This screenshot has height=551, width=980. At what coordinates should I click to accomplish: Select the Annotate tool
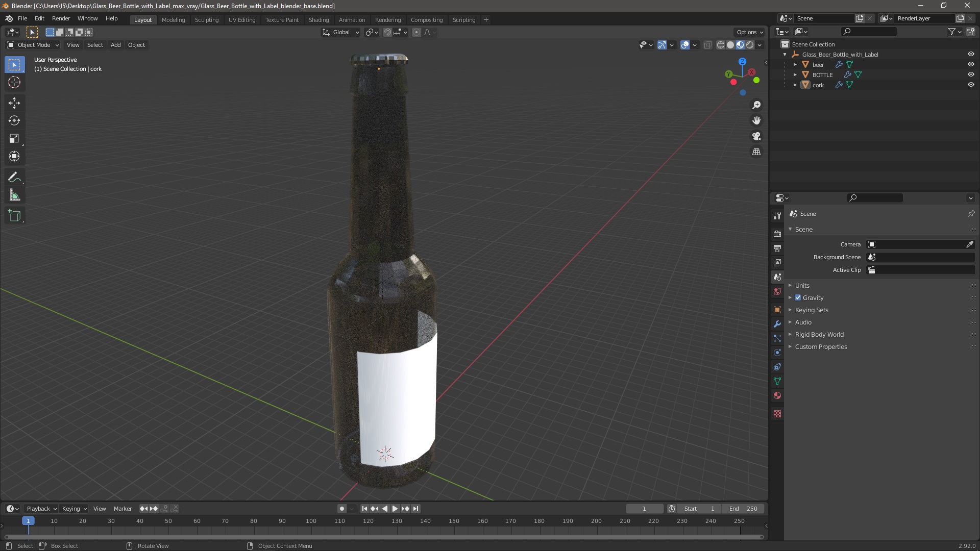coord(14,177)
